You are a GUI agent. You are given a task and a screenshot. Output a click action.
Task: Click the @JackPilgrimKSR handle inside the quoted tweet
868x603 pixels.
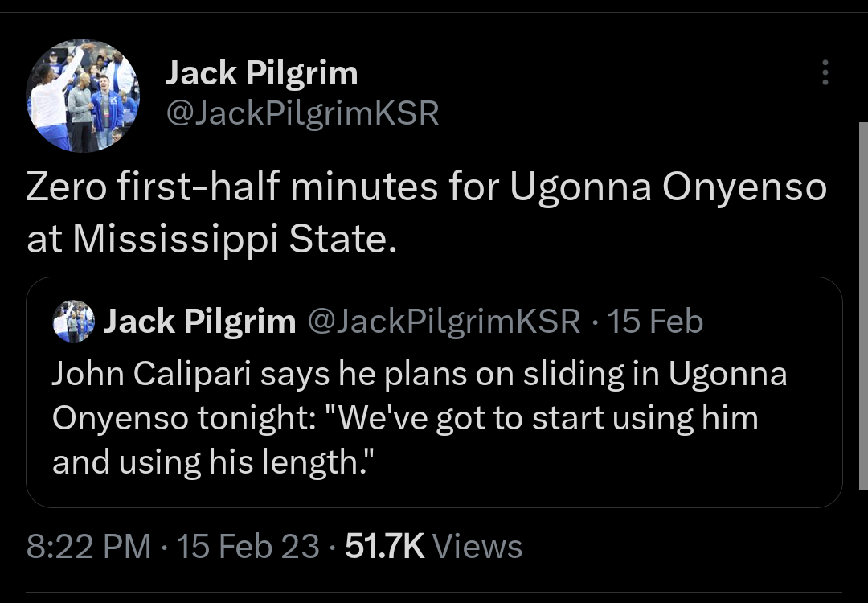pos(444,322)
